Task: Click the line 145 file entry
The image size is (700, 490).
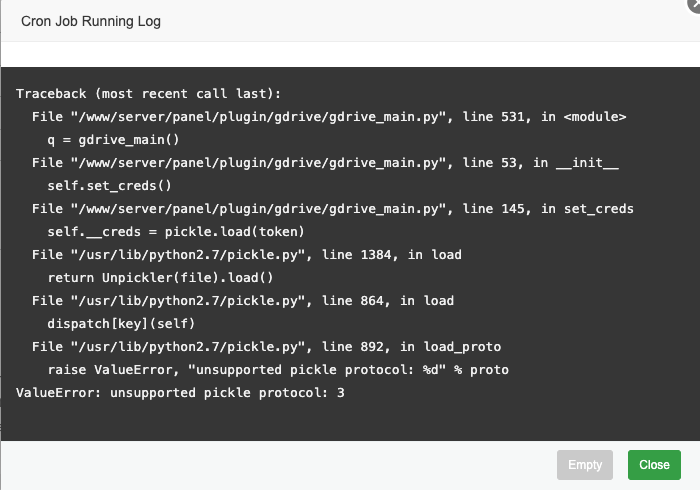Action: coord(333,208)
